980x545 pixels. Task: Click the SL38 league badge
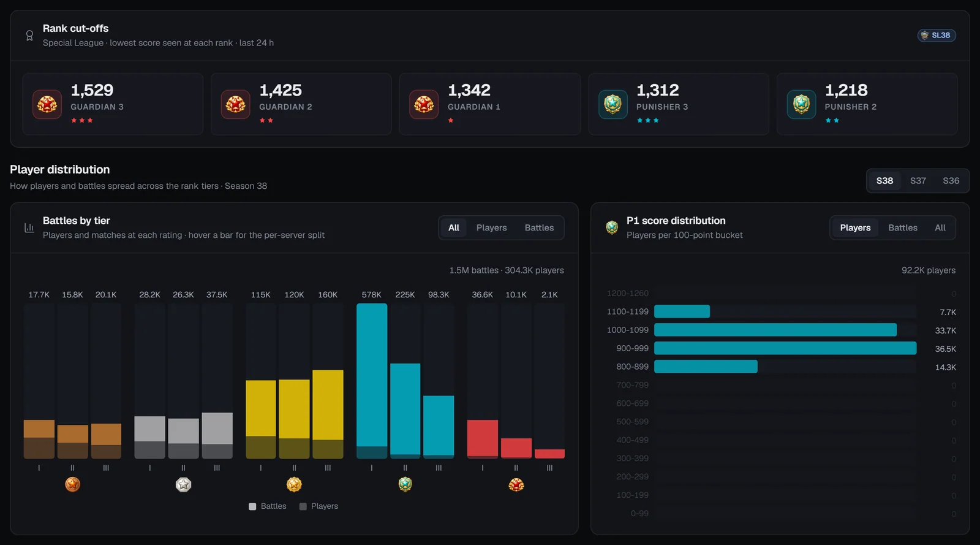point(937,36)
